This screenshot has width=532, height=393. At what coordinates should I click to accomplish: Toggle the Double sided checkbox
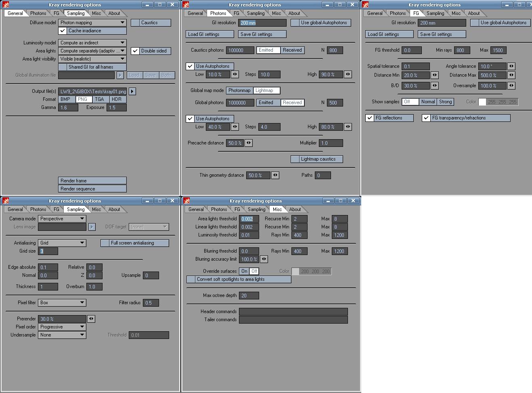(x=135, y=51)
